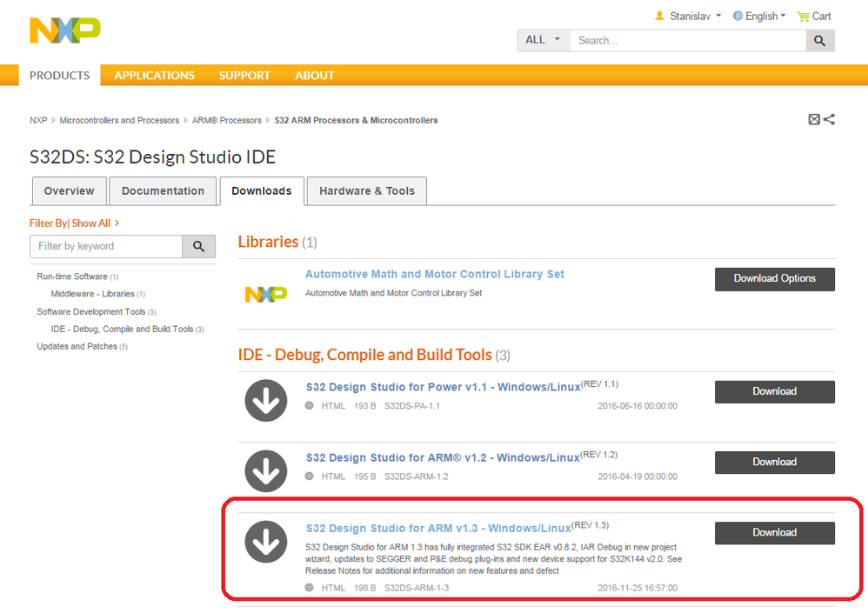Open S32 ARM Processors & Microcontrollers breadcrumb
868x613 pixels.
click(356, 120)
